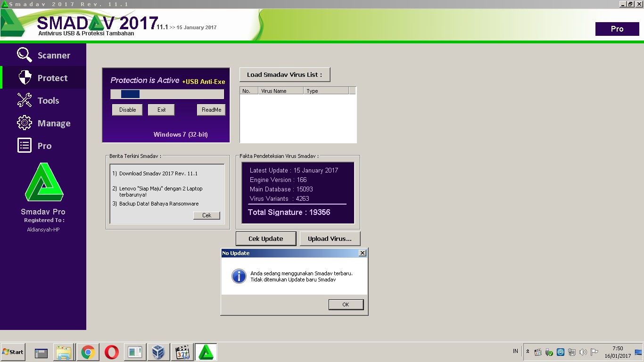This screenshot has width=644, height=362.
Task: Close the No Update dialog with X
Action: click(x=362, y=253)
